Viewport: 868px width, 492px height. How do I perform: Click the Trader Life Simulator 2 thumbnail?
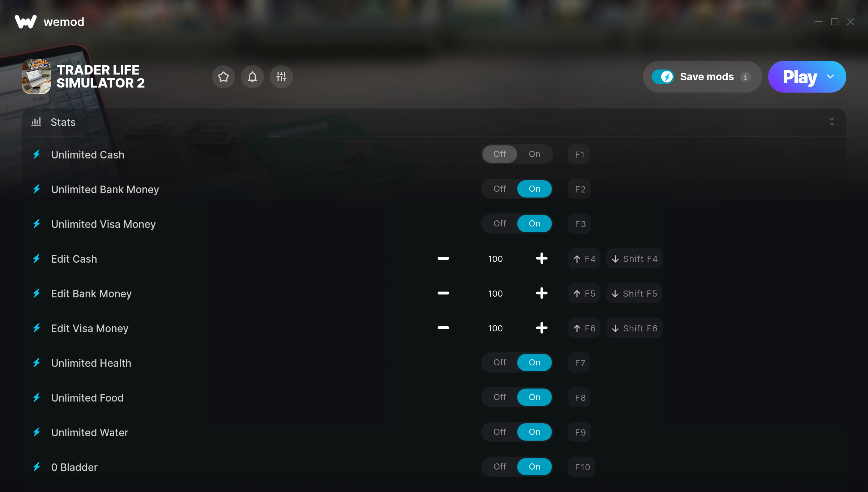coord(36,77)
